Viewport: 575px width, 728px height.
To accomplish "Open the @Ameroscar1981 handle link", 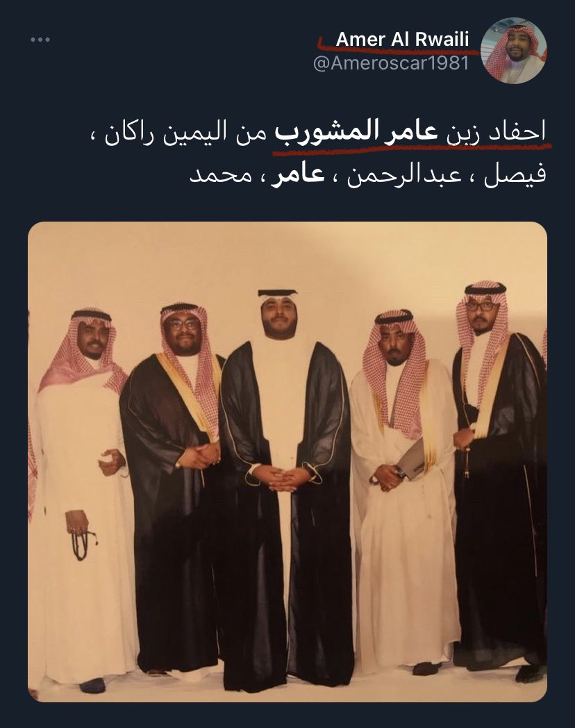I will point(391,63).
